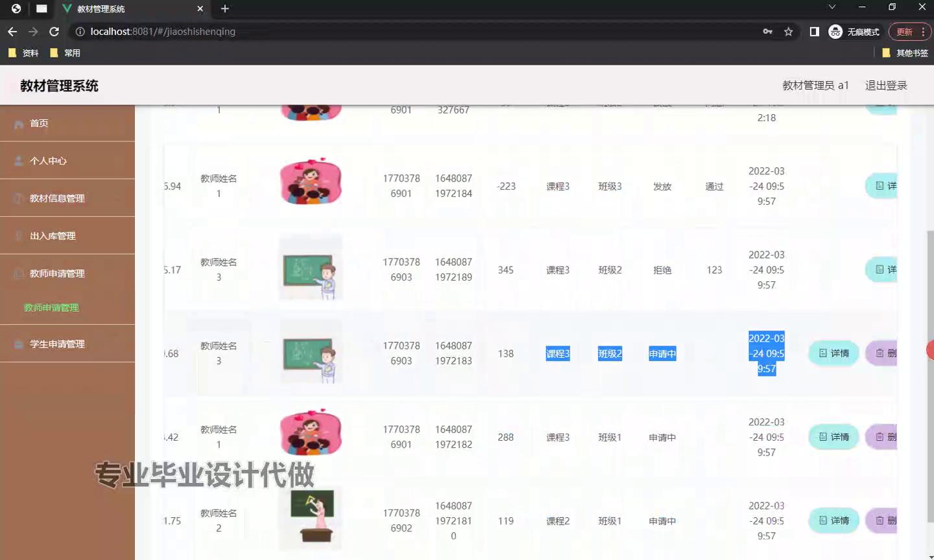This screenshot has height=560, width=934.
Task: Open incognito mode profile indicator
Action: (854, 31)
